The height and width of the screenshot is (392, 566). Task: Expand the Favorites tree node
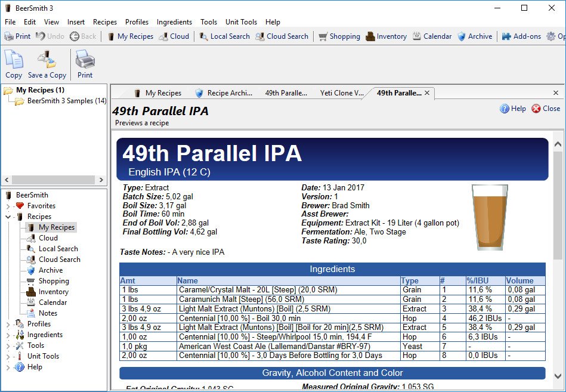8,206
